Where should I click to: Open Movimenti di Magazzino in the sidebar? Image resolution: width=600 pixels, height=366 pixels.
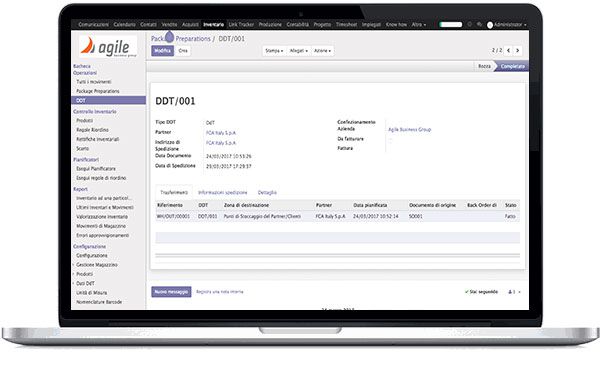point(101,226)
